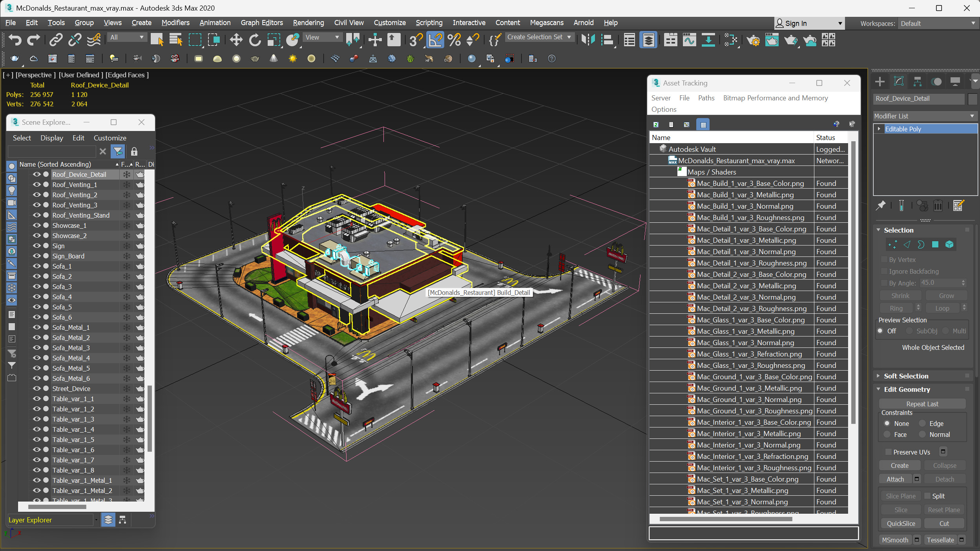The height and width of the screenshot is (551, 980).
Task: Open the Graph Editors menu
Action: click(262, 23)
